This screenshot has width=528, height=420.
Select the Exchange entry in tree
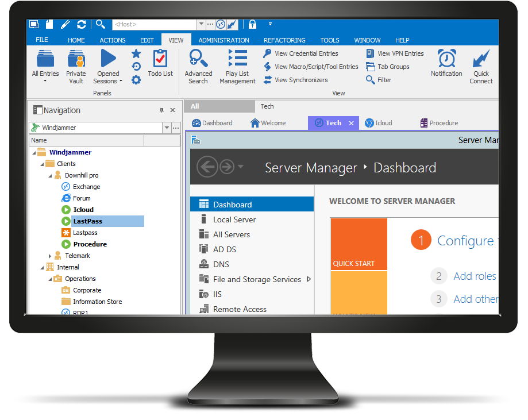(81, 187)
